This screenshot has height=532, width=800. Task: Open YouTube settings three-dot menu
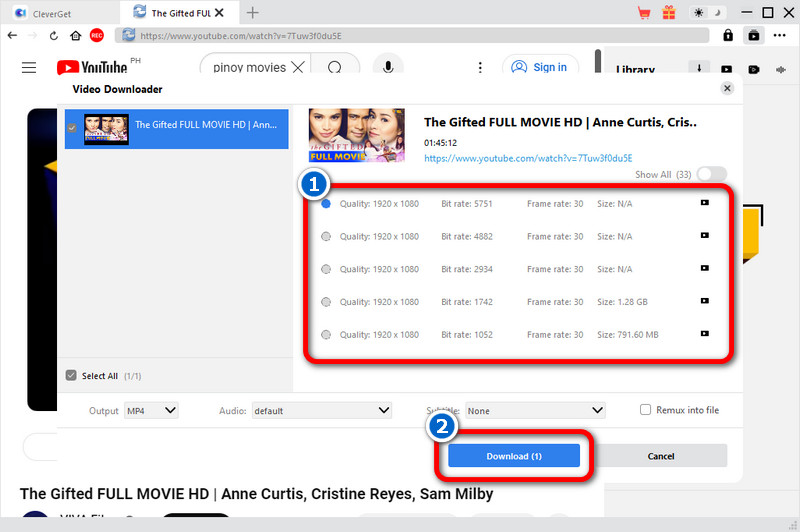[480, 67]
